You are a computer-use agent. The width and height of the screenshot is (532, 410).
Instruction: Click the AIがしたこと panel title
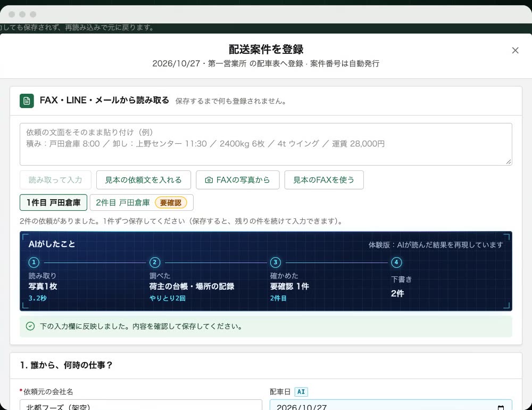52,244
